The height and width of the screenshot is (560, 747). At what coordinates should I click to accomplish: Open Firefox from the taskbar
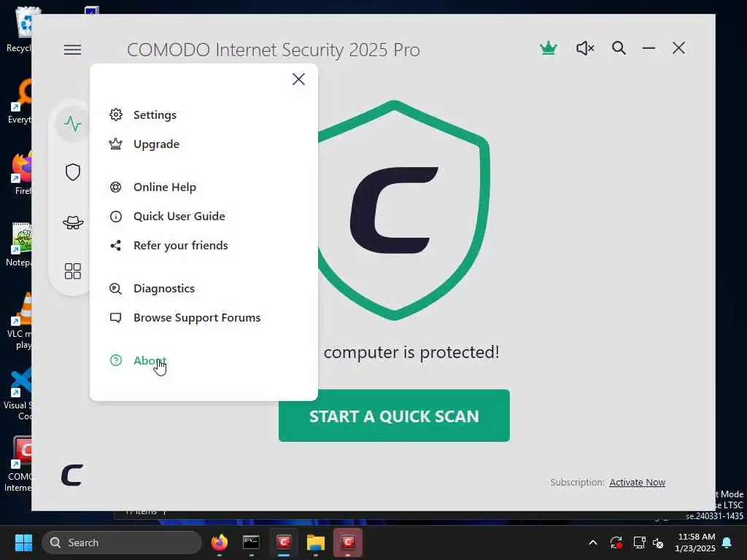219,542
